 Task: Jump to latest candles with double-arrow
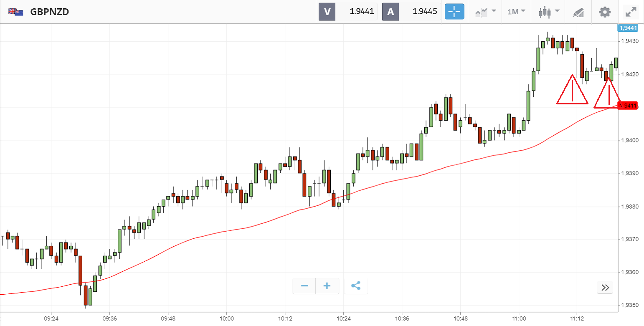point(605,287)
